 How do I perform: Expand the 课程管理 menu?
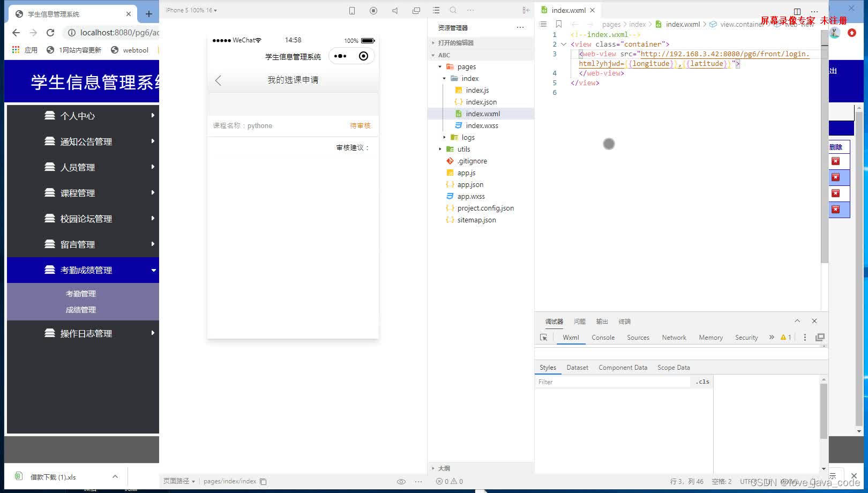coord(83,193)
